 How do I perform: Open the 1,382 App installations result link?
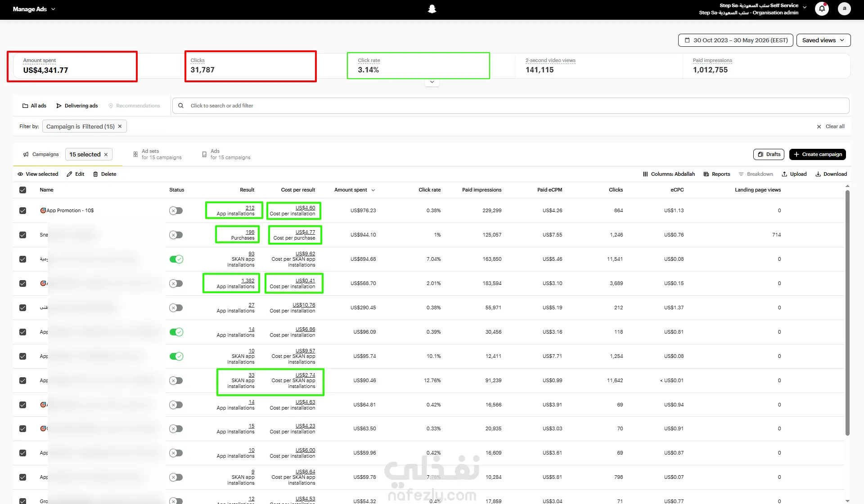pyautogui.click(x=248, y=281)
